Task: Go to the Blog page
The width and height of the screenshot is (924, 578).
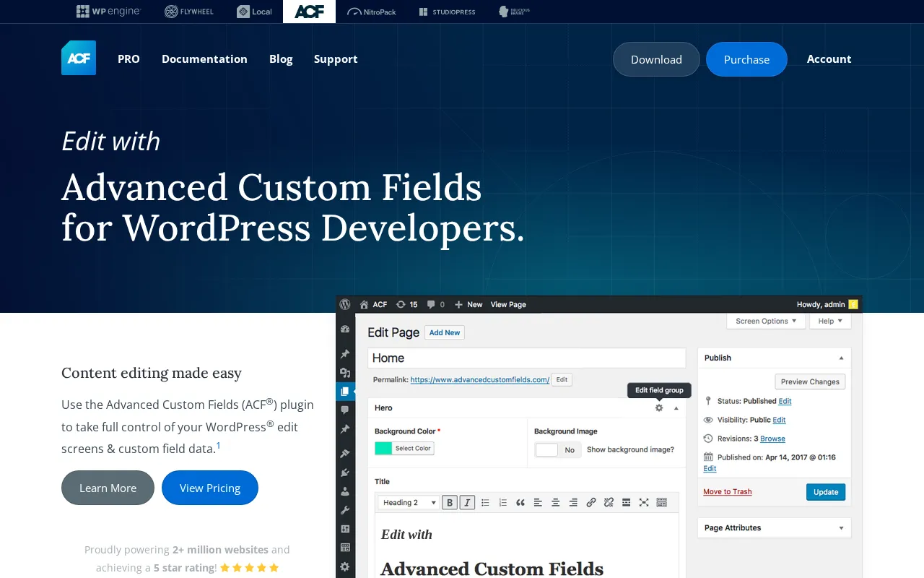Action: click(281, 59)
